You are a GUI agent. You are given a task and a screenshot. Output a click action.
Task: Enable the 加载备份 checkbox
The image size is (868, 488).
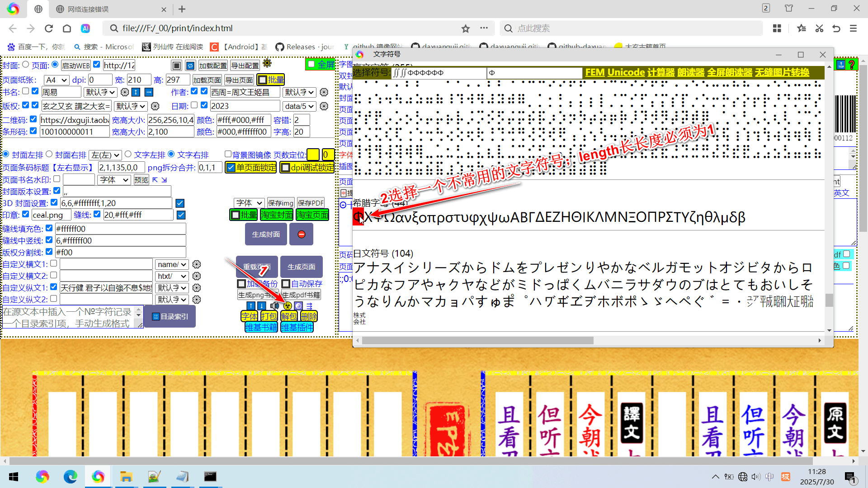tap(242, 284)
